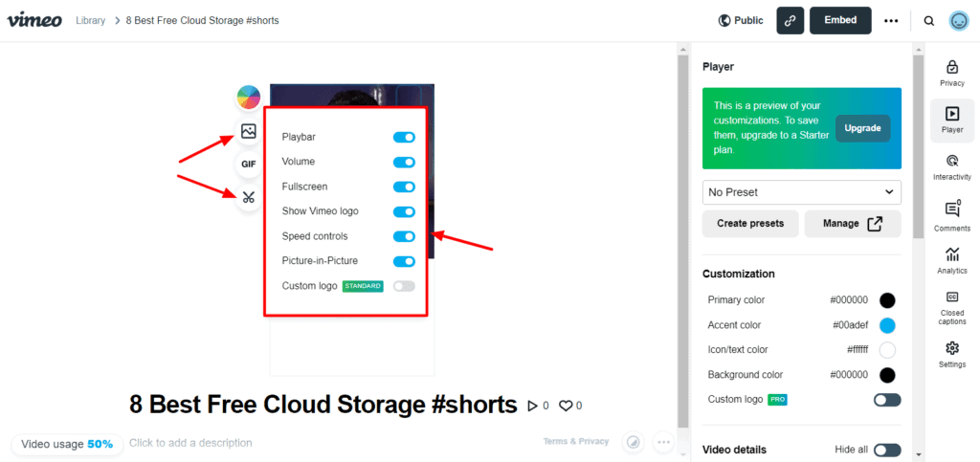Toggle the Volume switch

404,163
